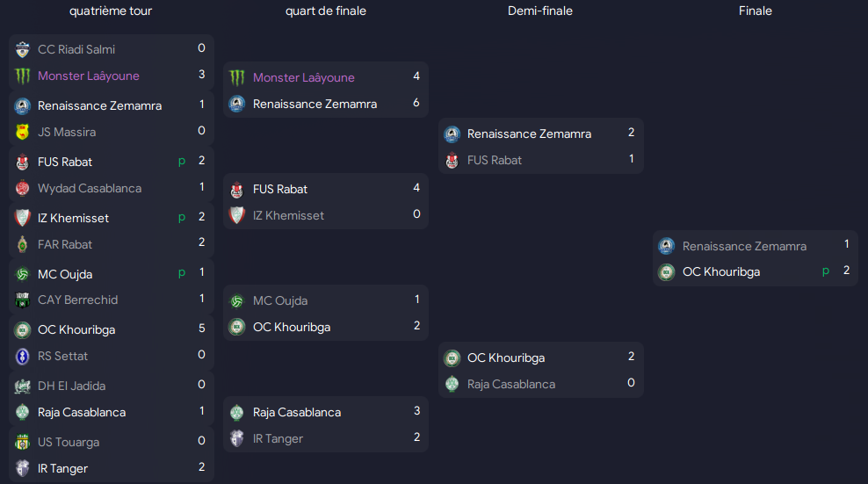Click the JS Massira yellow crest
Image resolution: width=868 pixels, height=484 pixels.
tap(22, 132)
